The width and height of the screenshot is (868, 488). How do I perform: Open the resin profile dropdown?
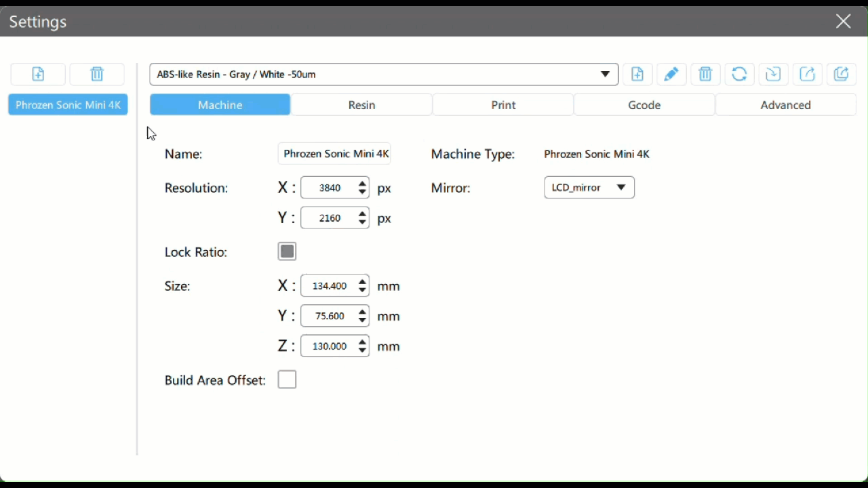(x=604, y=74)
